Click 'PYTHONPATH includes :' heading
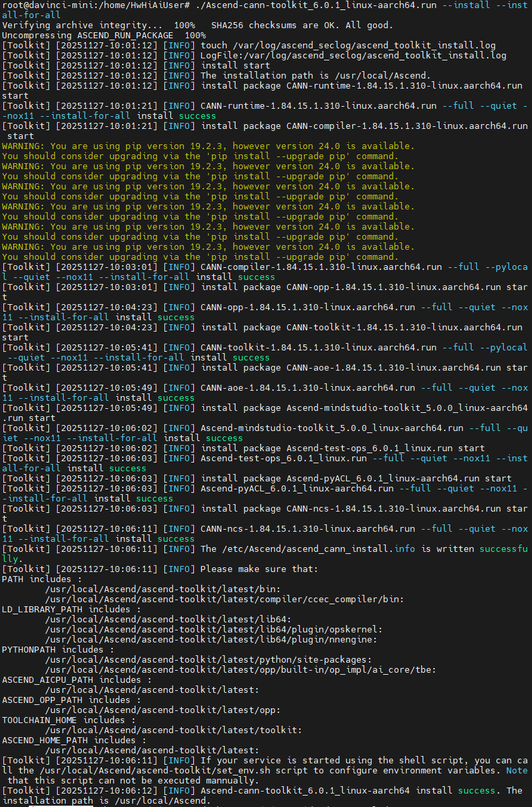532x807 pixels. pos(58,650)
